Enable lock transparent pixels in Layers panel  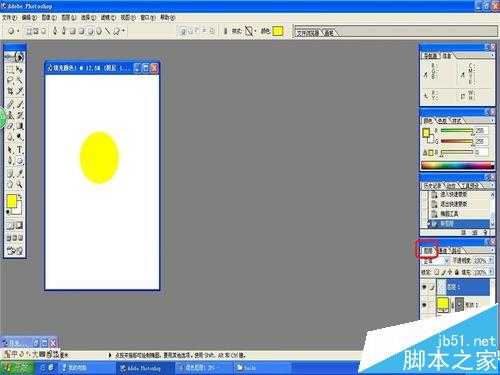[437, 272]
